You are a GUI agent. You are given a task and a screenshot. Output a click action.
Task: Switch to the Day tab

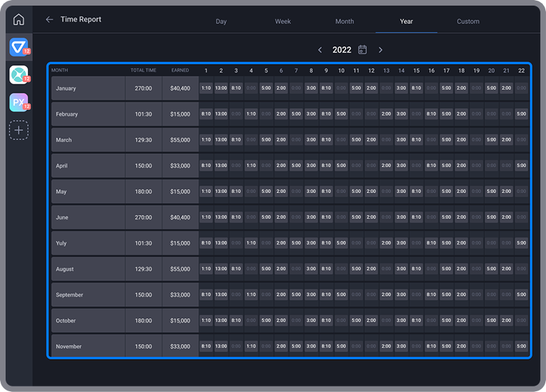[x=221, y=21]
